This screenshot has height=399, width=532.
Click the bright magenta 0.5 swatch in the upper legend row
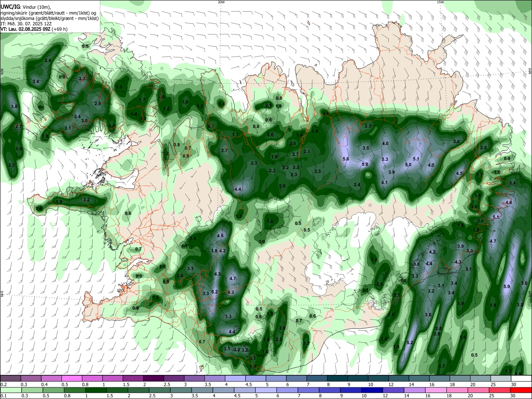point(72,379)
